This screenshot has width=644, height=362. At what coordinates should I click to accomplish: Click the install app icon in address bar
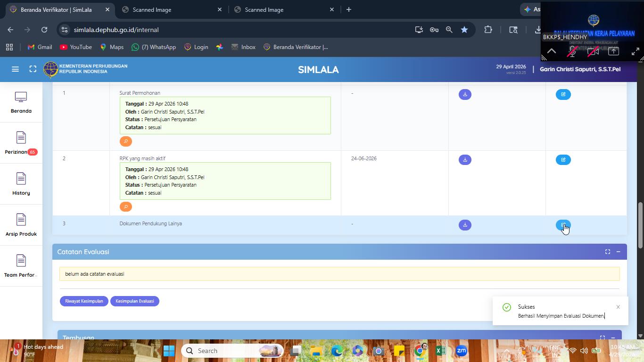[x=419, y=30]
